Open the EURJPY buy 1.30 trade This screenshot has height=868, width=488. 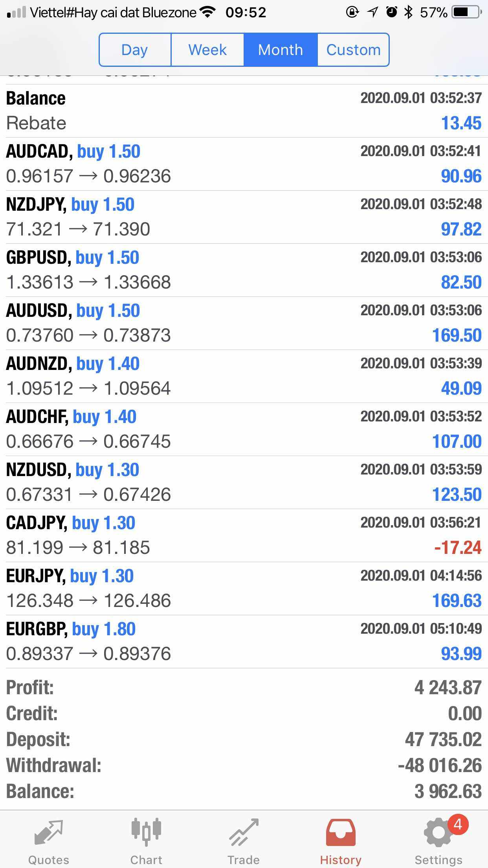point(244,588)
